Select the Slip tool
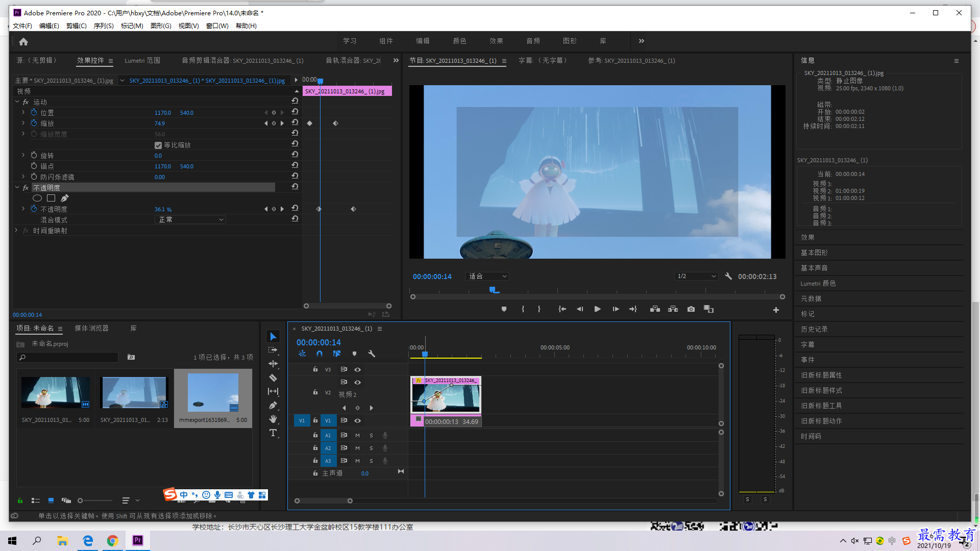 coord(273,391)
